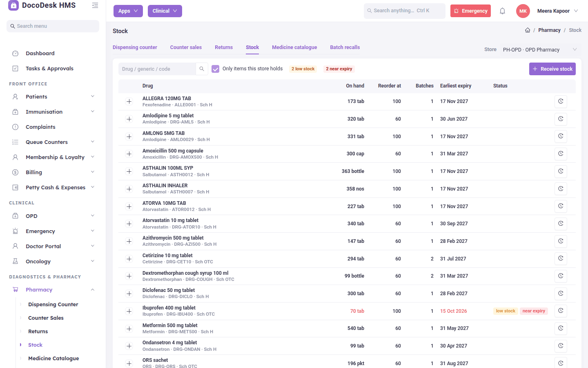Click the Search menu field
The height and width of the screenshot is (368, 588).
tap(53, 26)
